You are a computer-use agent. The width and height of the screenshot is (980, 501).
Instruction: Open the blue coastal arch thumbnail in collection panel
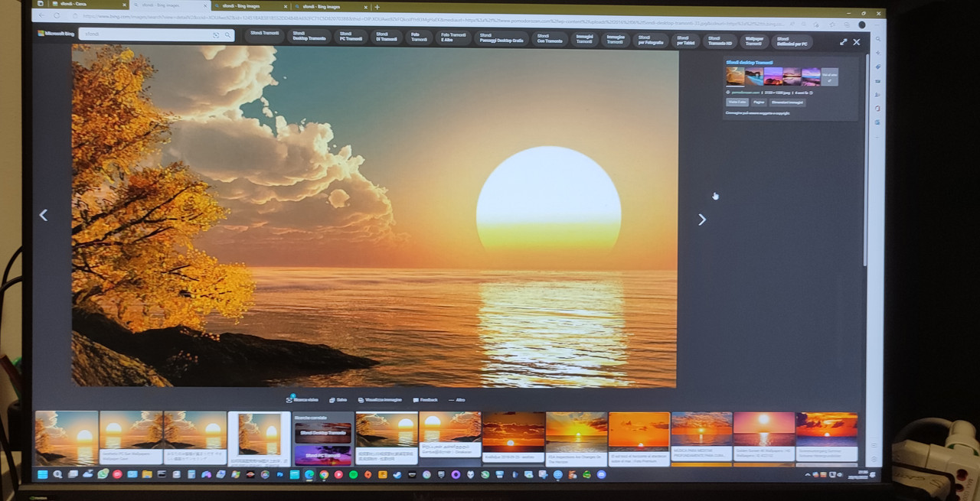[x=754, y=76]
